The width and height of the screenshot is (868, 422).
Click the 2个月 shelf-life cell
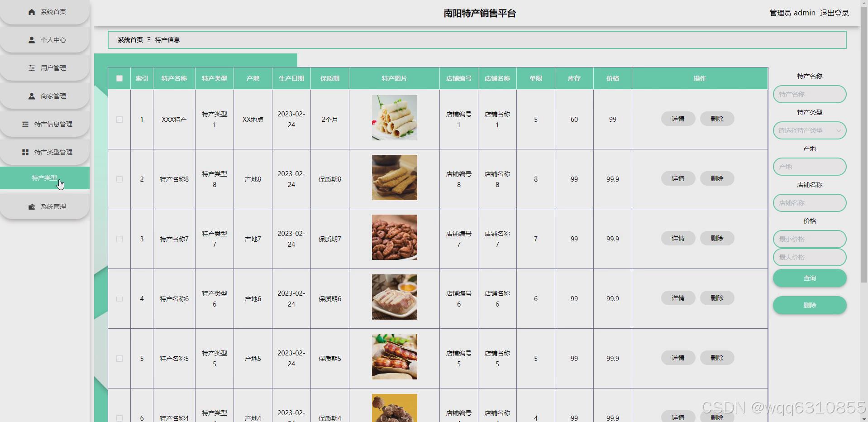pyautogui.click(x=330, y=120)
